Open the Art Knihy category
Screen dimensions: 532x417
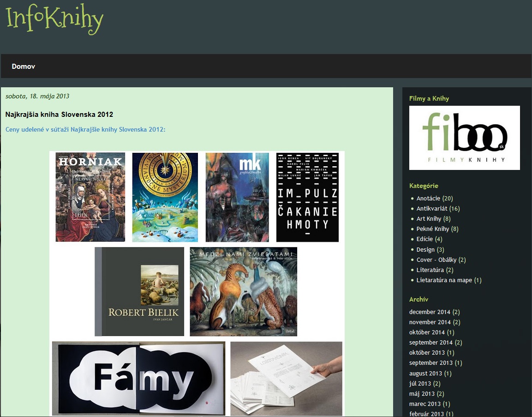point(429,219)
